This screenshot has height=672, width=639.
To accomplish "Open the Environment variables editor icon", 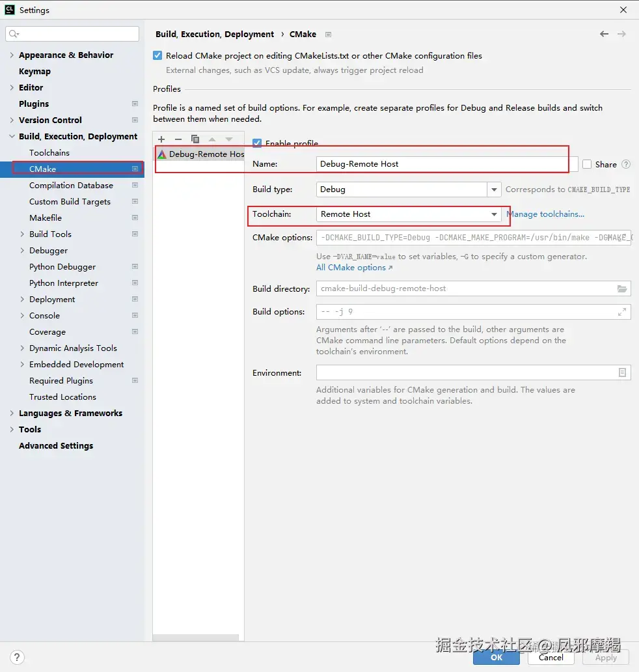I will [622, 373].
